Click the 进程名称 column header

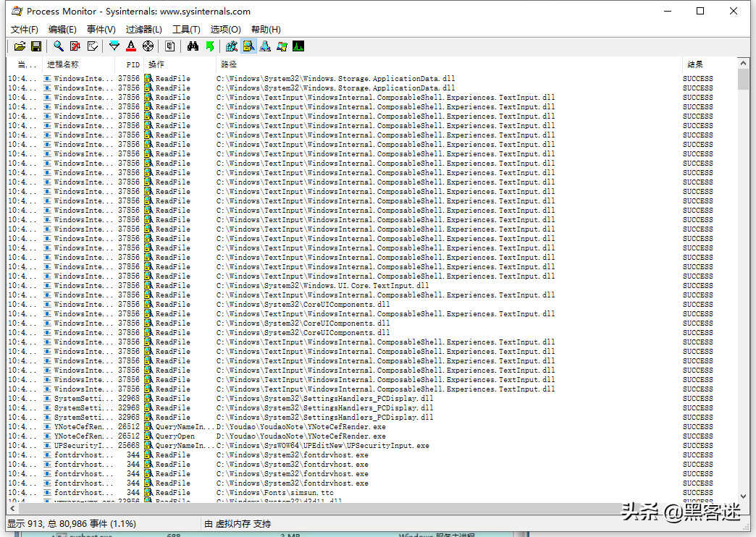tap(78, 64)
